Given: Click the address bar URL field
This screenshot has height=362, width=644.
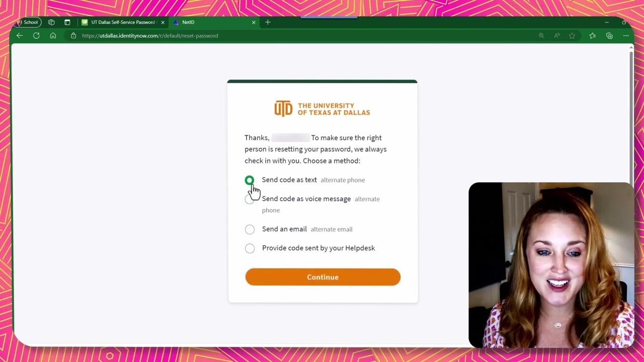Looking at the screenshot, I should [302, 36].
